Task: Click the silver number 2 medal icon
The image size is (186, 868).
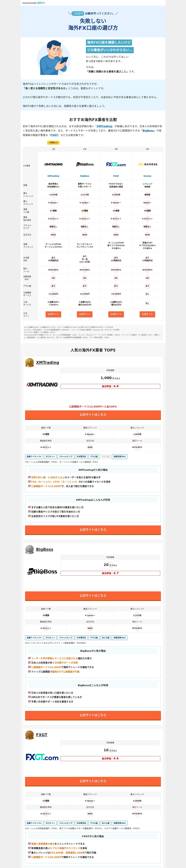Action: pos(30,549)
